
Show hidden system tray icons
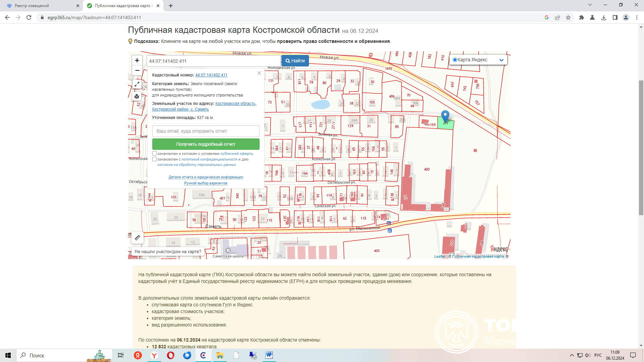coord(572,355)
